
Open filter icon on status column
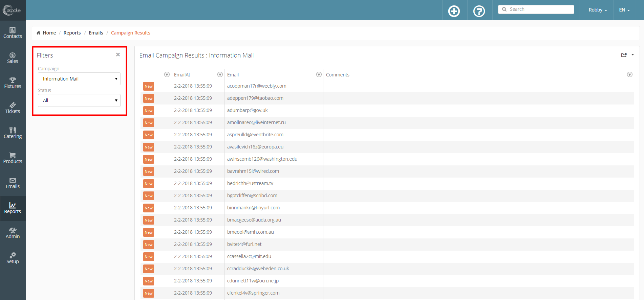(167, 74)
